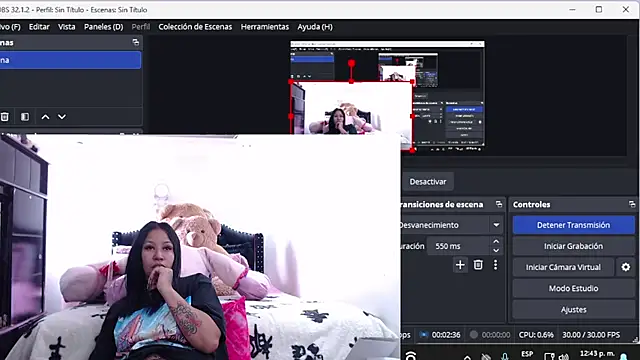The width and height of the screenshot is (640, 360).
Task: Click the right-middle red handle of the selected source
Action: click(x=412, y=116)
